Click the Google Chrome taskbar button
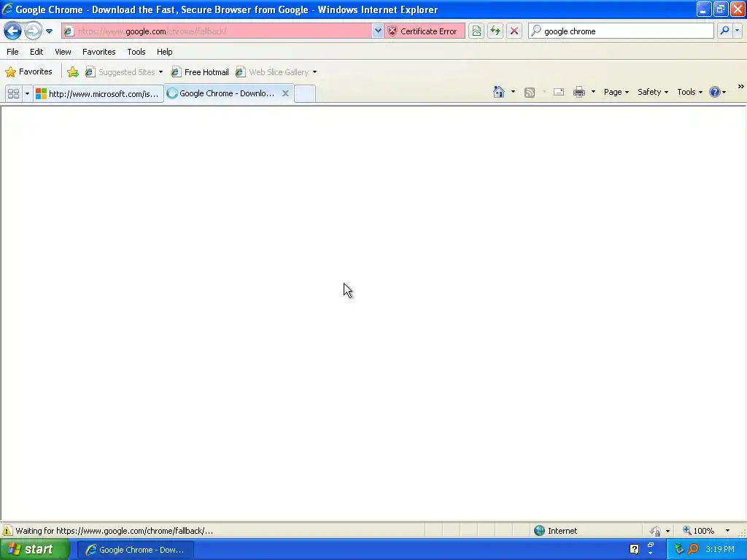747x560 pixels. tap(135, 550)
